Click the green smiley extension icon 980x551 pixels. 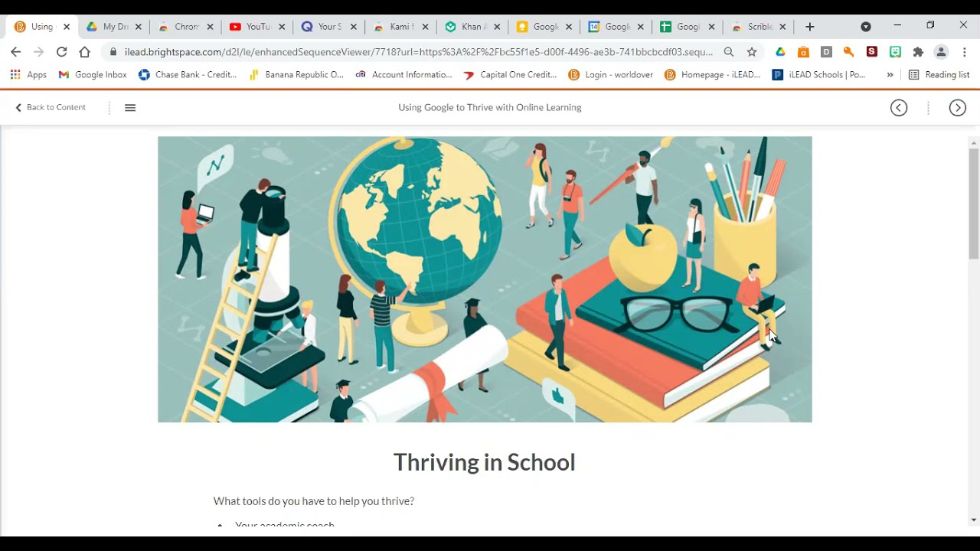tap(895, 52)
